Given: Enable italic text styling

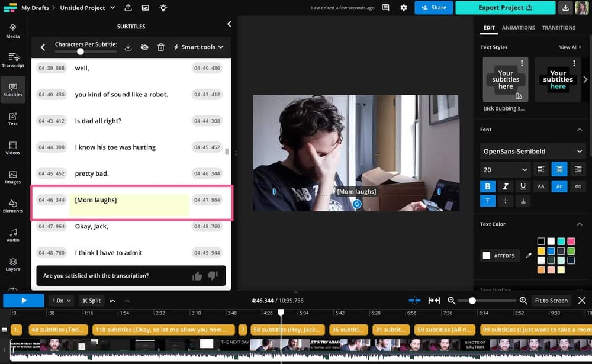Looking at the screenshot, I should (x=505, y=186).
